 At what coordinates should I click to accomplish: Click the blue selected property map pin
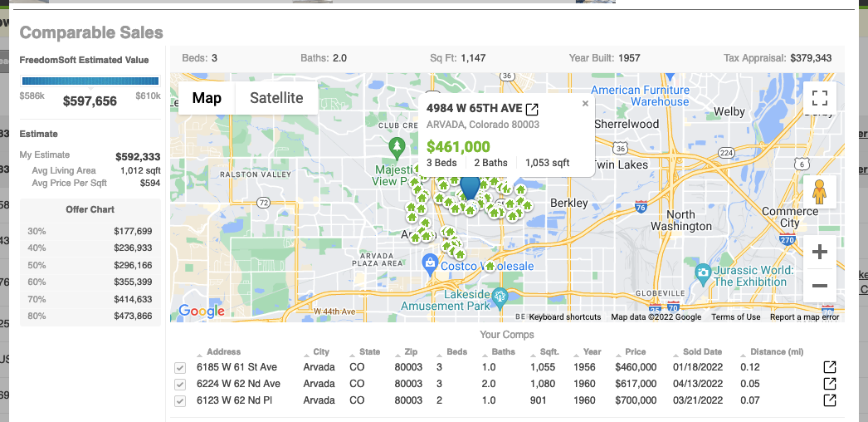click(x=470, y=187)
